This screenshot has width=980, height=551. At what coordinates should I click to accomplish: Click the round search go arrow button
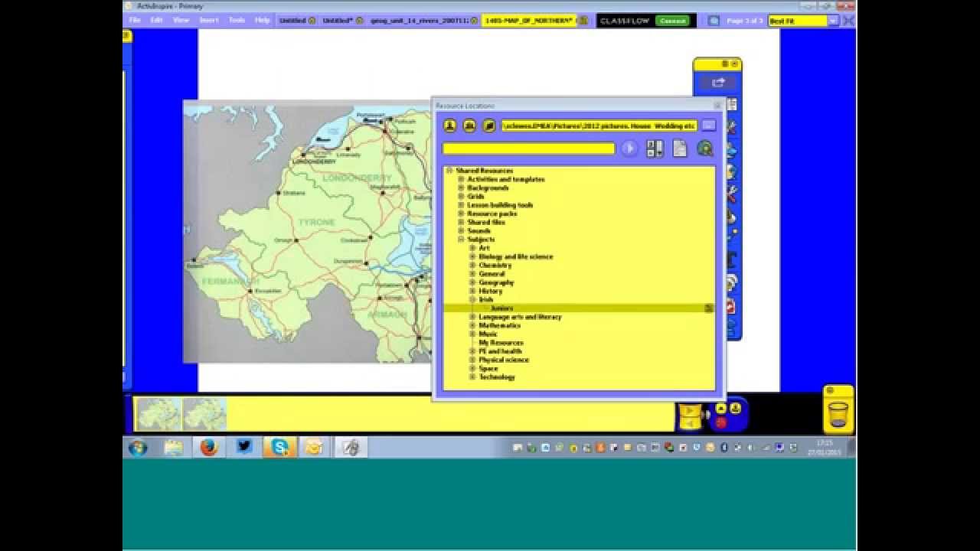[x=629, y=148]
